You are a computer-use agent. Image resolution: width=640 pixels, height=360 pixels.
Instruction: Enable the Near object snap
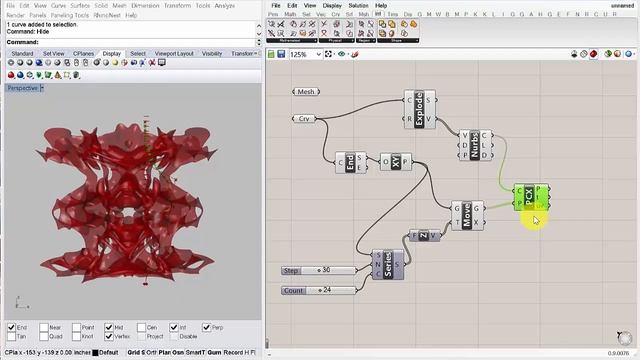click(x=44, y=327)
